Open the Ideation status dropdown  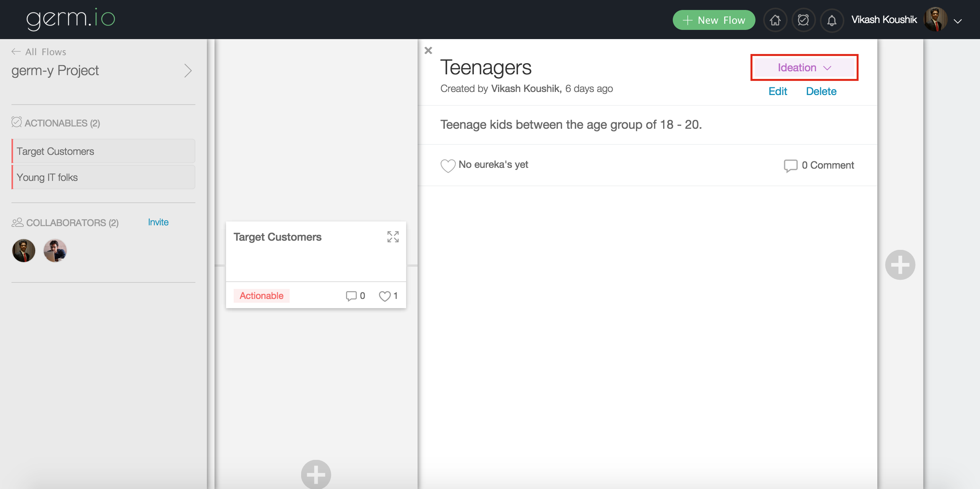pyautogui.click(x=804, y=68)
